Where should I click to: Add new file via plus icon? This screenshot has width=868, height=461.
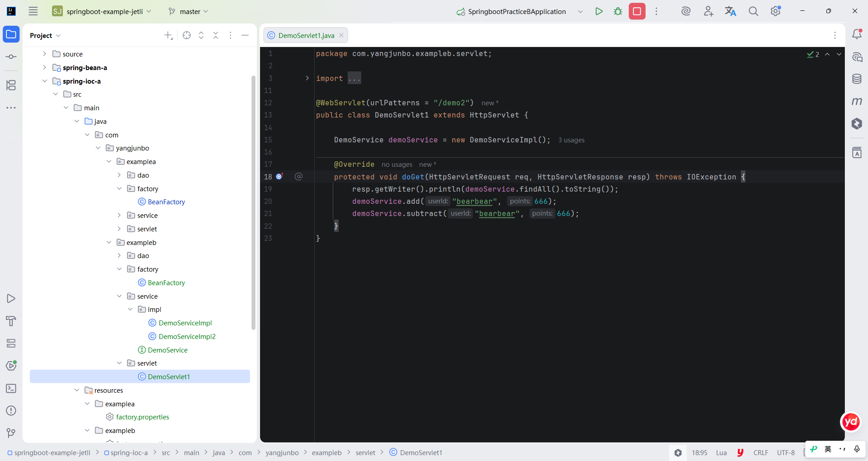pyautogui.click(x=168, y=35)
